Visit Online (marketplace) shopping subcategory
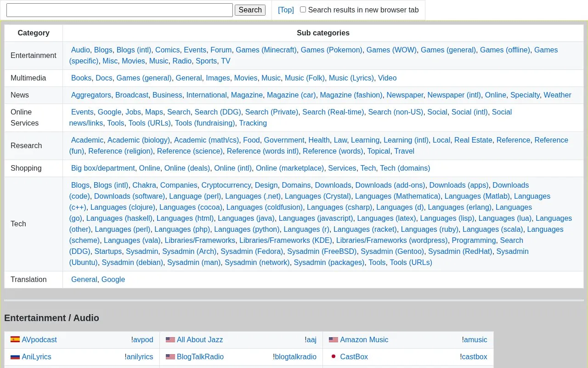The image size is (588, 368). point(290,168)
